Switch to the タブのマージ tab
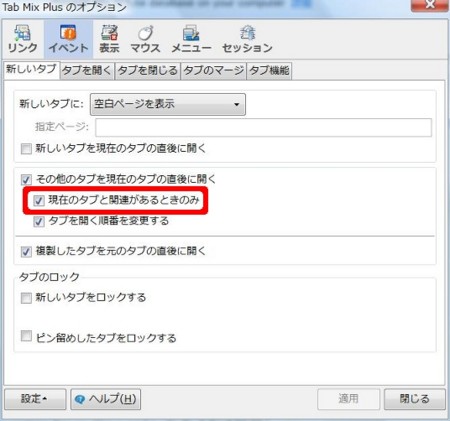The image size is (450, 421). tap(213, 71)
